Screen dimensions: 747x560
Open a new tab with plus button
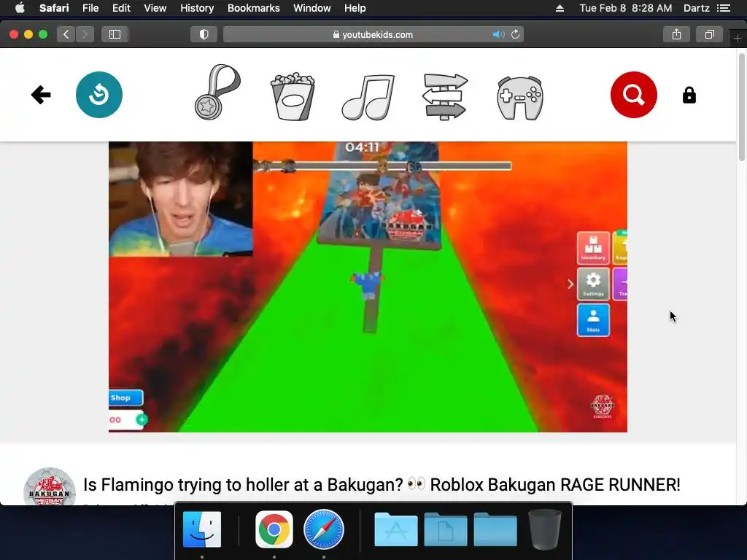click(x=738, y=38)
